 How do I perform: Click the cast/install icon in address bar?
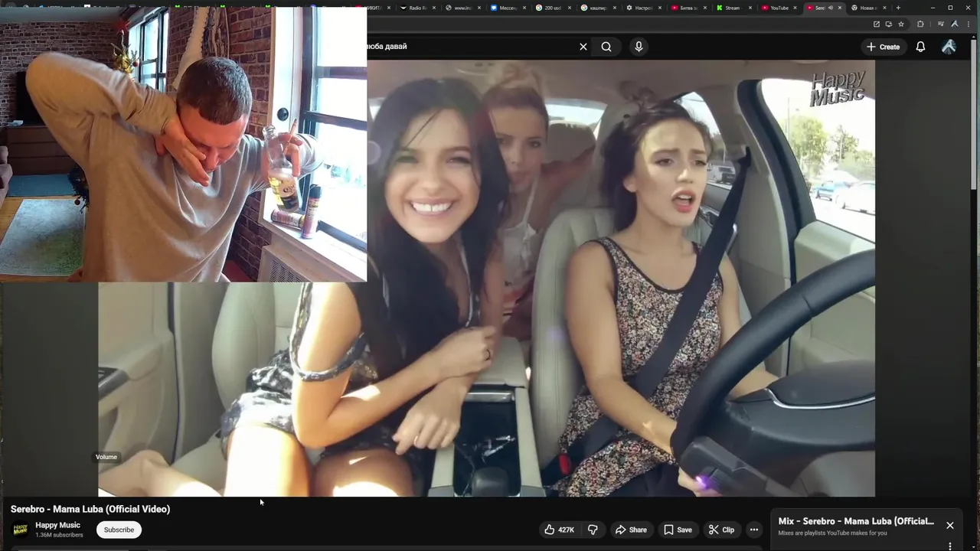pyautogui.click(x=889, y=24)
